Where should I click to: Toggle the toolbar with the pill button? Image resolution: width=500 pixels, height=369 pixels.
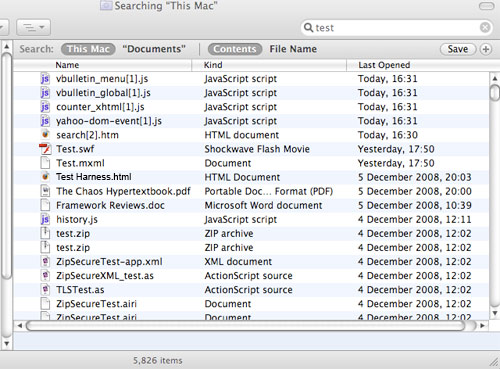[486, 6]
